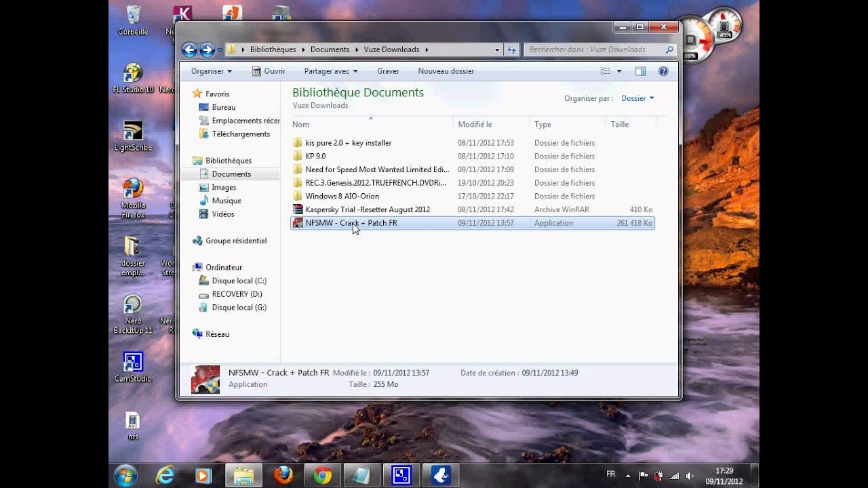Click the FL Studio 10 desktop icon
The width and height of the screenshot is (868, 488).
click(133, 78)
